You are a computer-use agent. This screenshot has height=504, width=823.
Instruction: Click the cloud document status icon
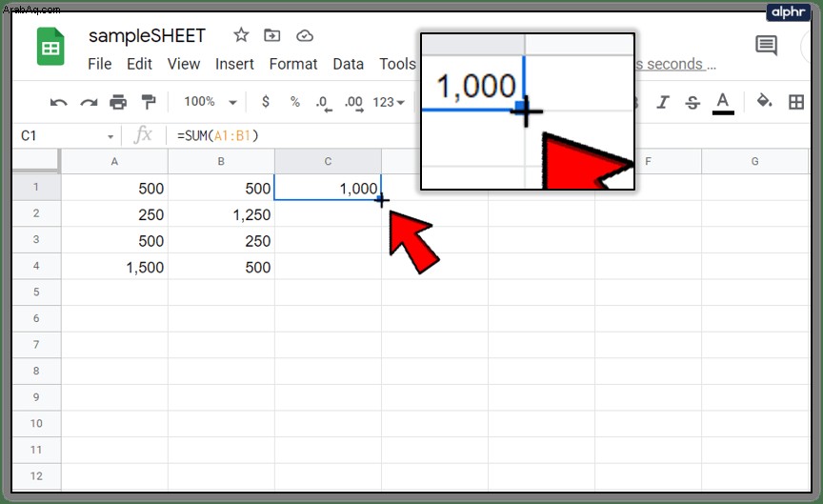(305, 35)
